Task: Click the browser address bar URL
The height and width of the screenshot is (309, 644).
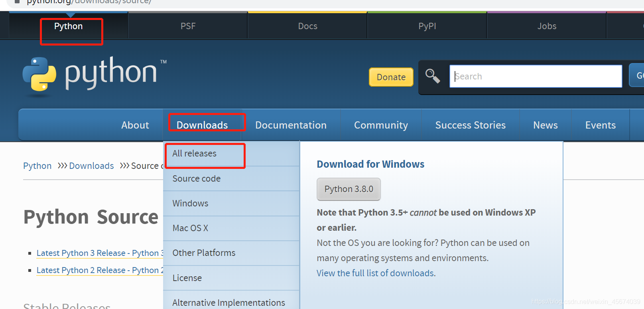Action: click(x=89, y=2)
